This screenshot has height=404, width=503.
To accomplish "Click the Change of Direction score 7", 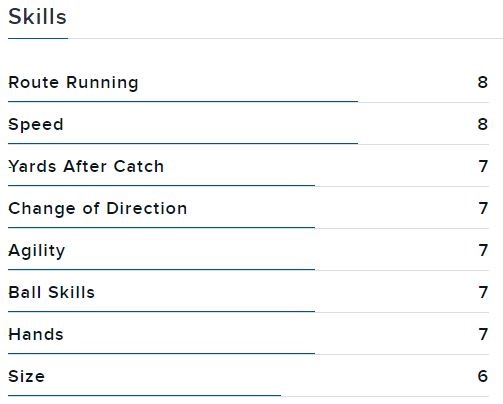I will coord(483,208).
